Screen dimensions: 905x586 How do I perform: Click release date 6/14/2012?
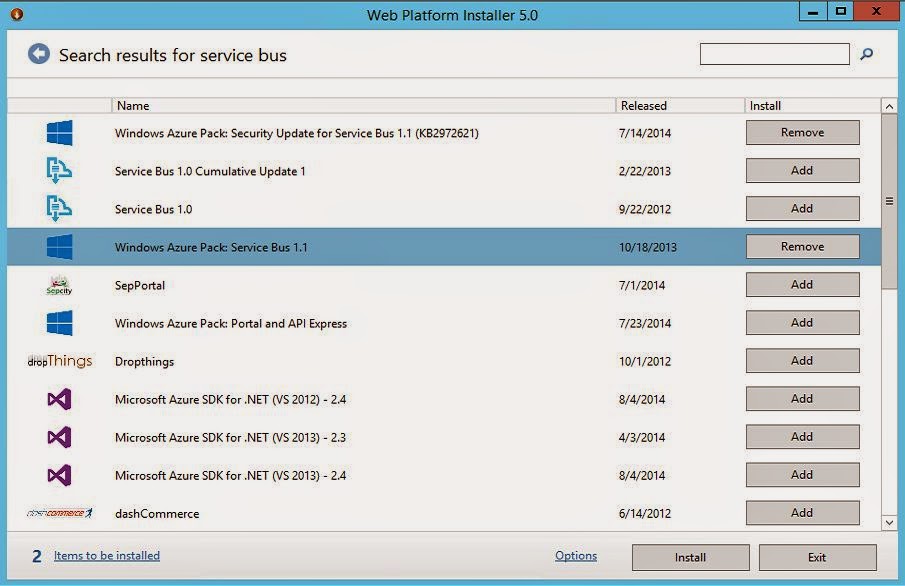(x=645, y=514)
